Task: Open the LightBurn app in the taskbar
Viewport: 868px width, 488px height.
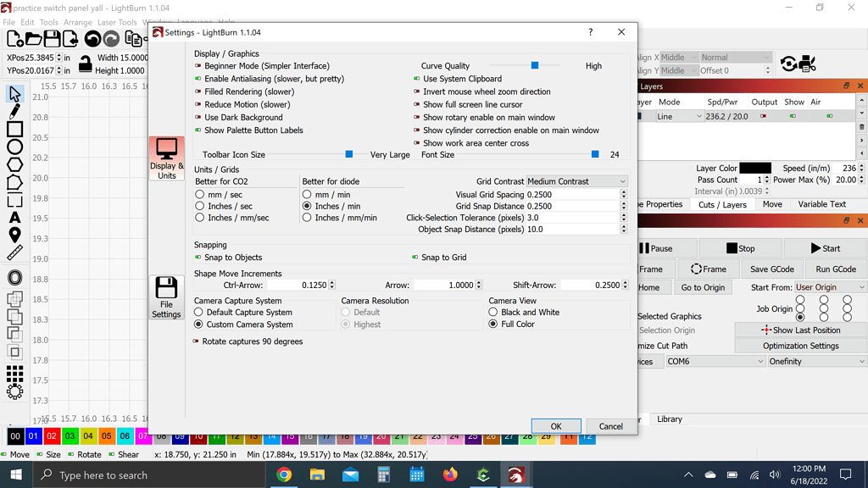Action: coord(516,474)
